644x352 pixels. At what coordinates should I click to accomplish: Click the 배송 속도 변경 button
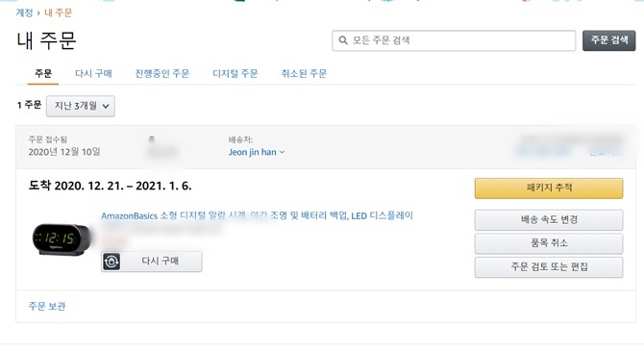(x=549, y=219)
